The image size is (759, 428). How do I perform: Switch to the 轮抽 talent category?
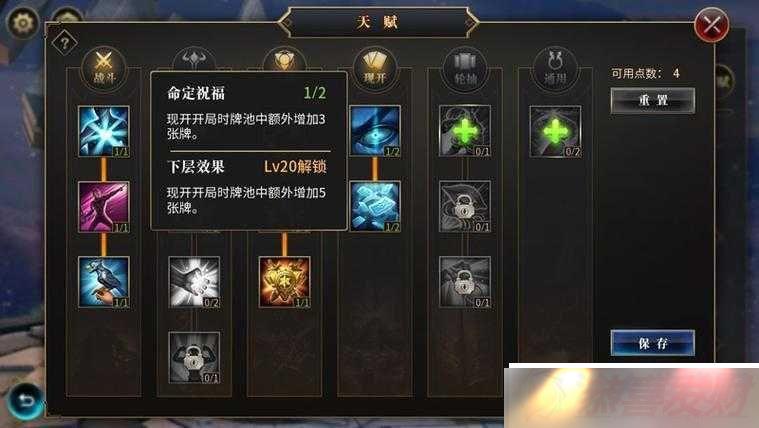coord(465,68)
